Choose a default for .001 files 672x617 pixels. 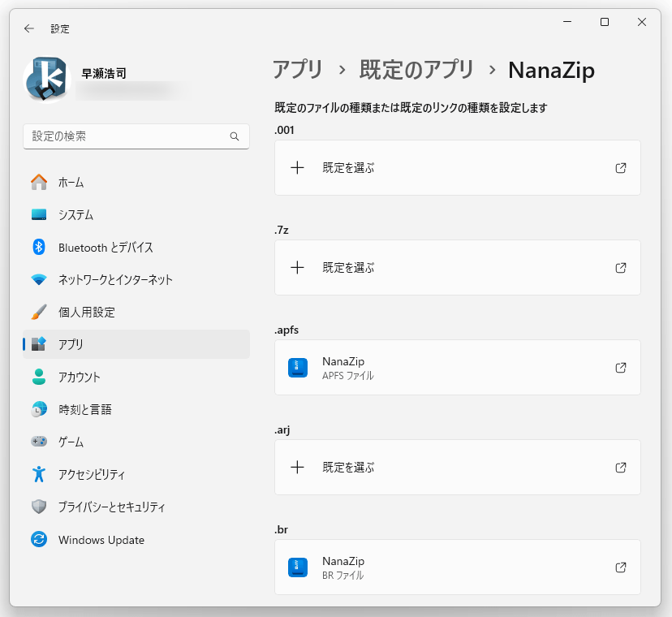[457, 168]
